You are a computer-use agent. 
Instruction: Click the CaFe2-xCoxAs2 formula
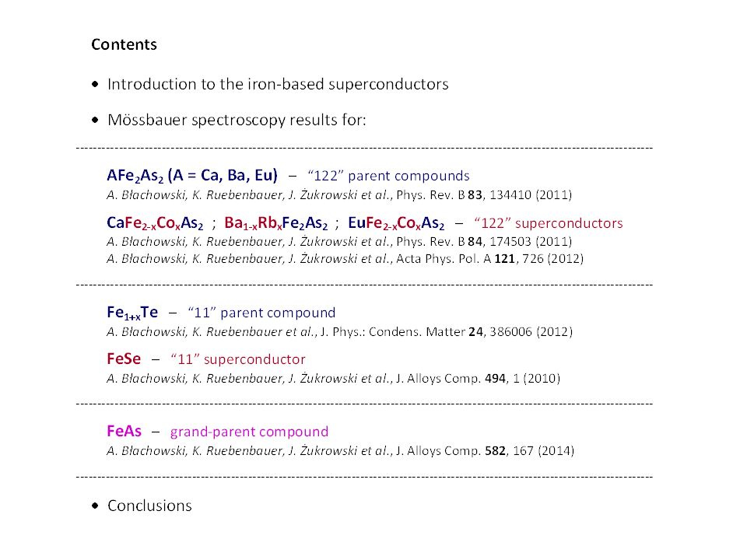tap(155, 223)
